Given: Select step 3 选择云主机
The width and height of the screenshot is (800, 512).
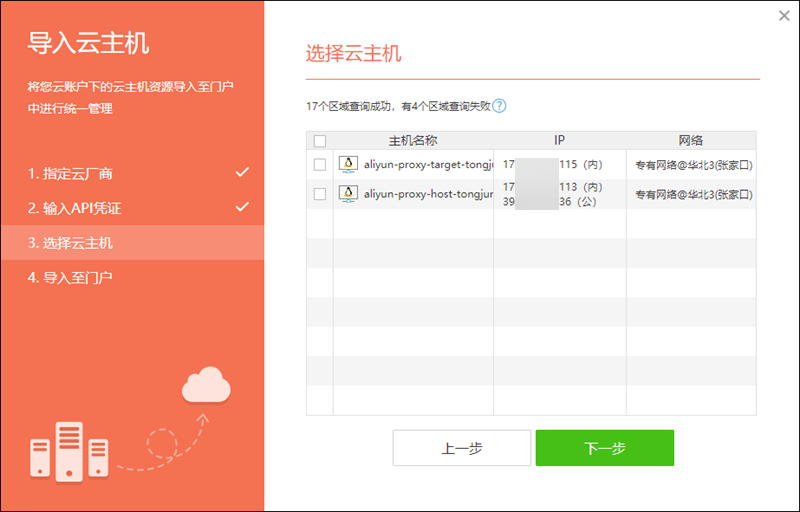Looking at the screenshot, I should point(70,243).
